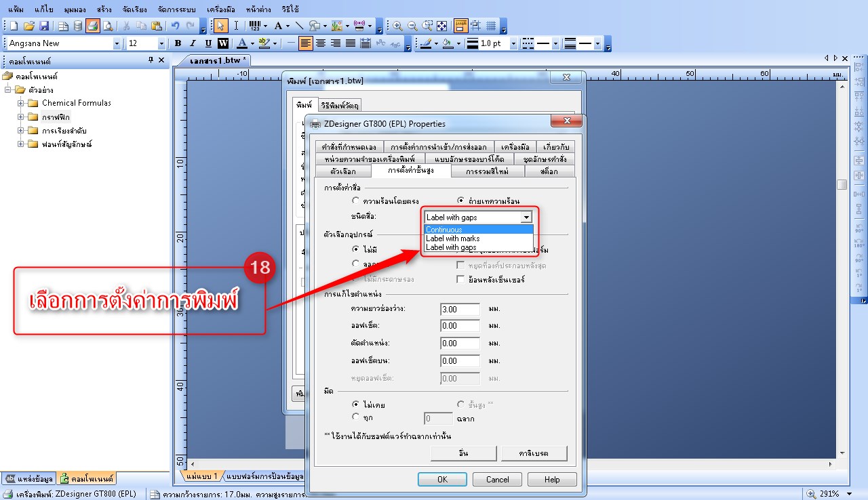Screen dimensions: 868x500
Task: Toggle white-on-black W text icon
Action: pyautogui.click(x=222, y=43)
